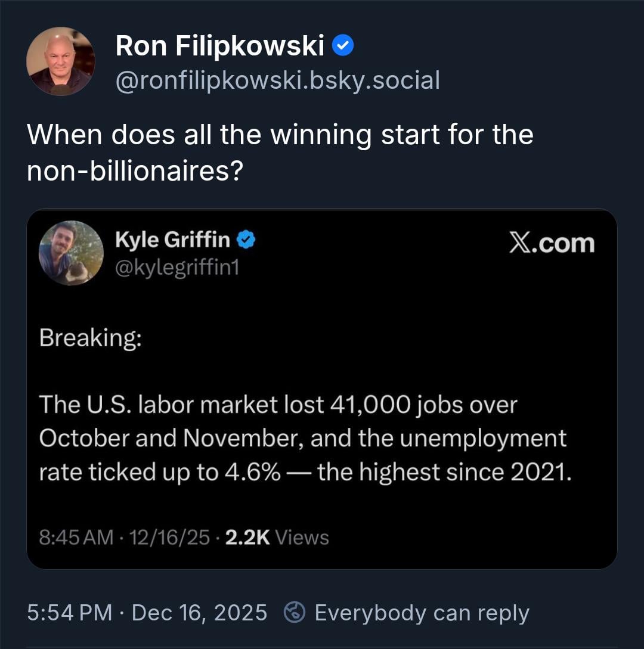Screen dimensions: 644x649
Task: Click the 5:54 PM post time
Action: point(69,613)
